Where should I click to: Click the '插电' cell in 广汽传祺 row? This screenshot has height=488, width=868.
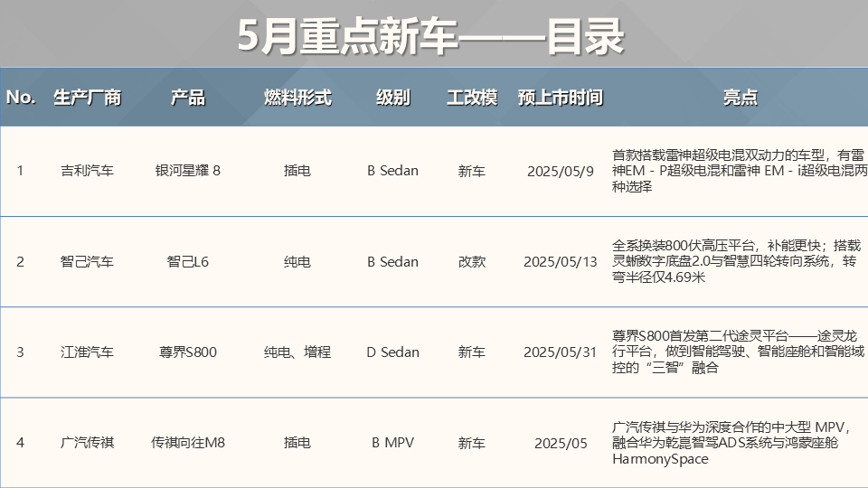(x=297, y=443)
